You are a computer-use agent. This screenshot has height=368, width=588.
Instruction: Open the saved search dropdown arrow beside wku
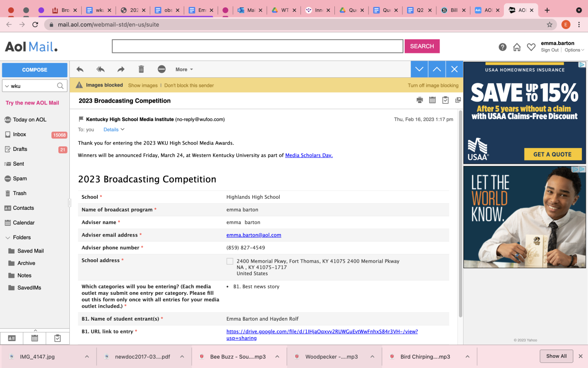[6, 86]
